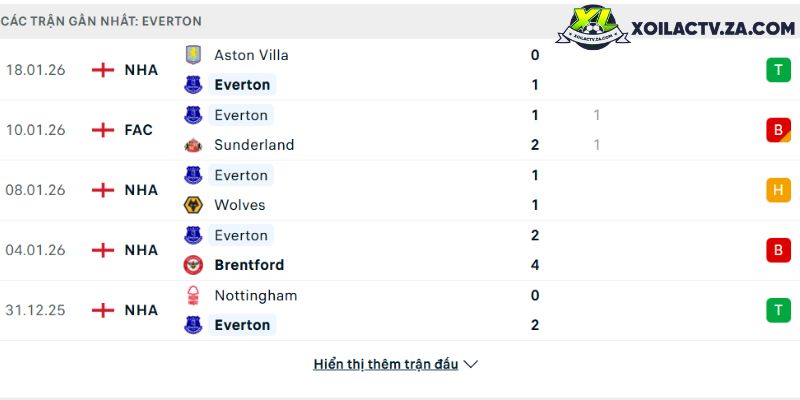Click the Wolves club crest
The height and width of the screenshot is (400, 800).
point(193,205)
